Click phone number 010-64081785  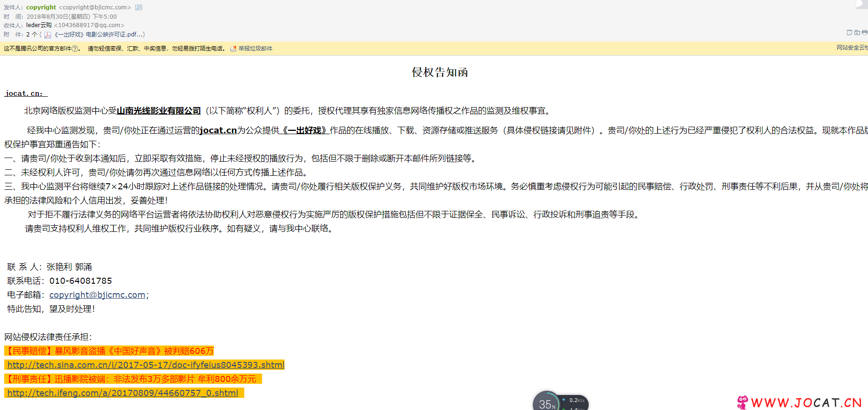point(80,281)
